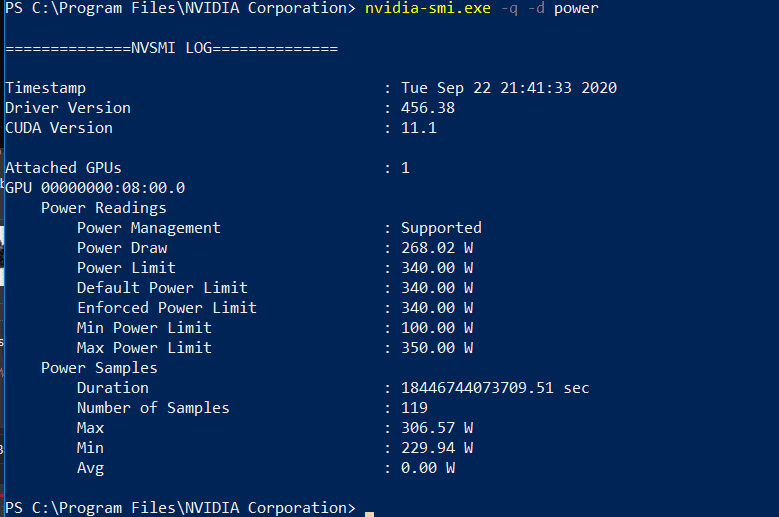Click the Max Power Limit value 350.00 W
Screen dimensions: 779x517
(x=437, y=348)
